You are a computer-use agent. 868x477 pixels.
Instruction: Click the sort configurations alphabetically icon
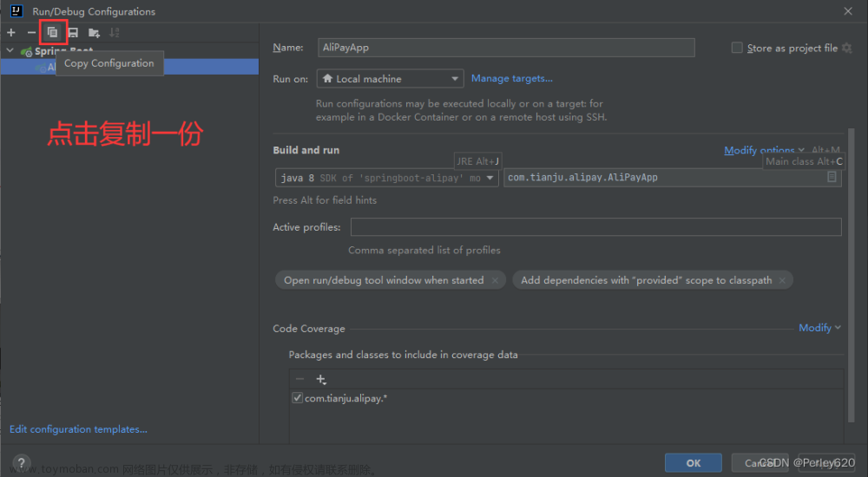114,33
